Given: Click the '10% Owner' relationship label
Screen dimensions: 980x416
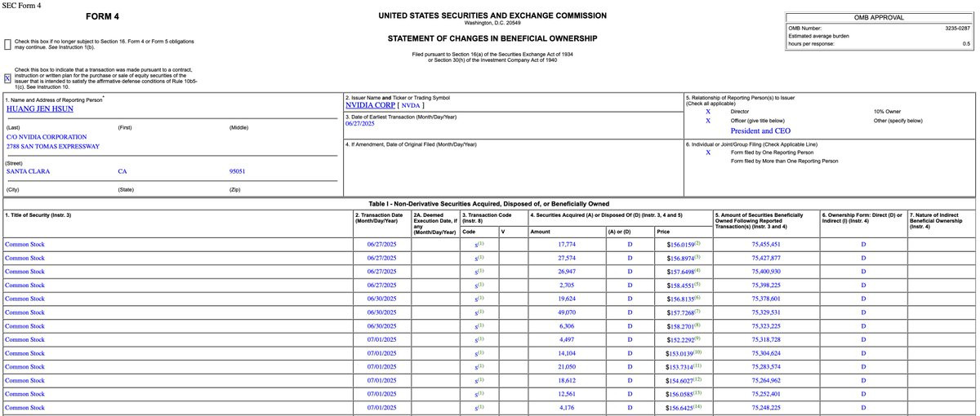Looking at the screenshot, I should pyautogui.click(x=887, y=112).
